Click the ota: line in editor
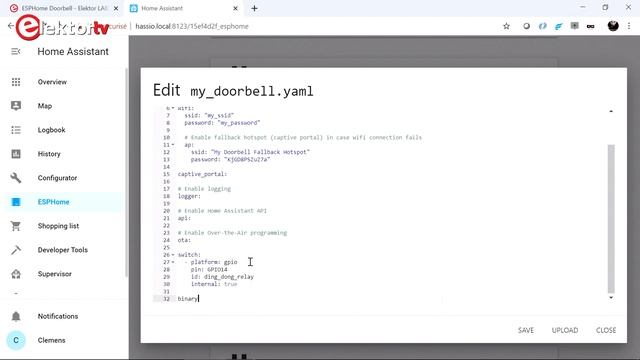 (184, 240)
